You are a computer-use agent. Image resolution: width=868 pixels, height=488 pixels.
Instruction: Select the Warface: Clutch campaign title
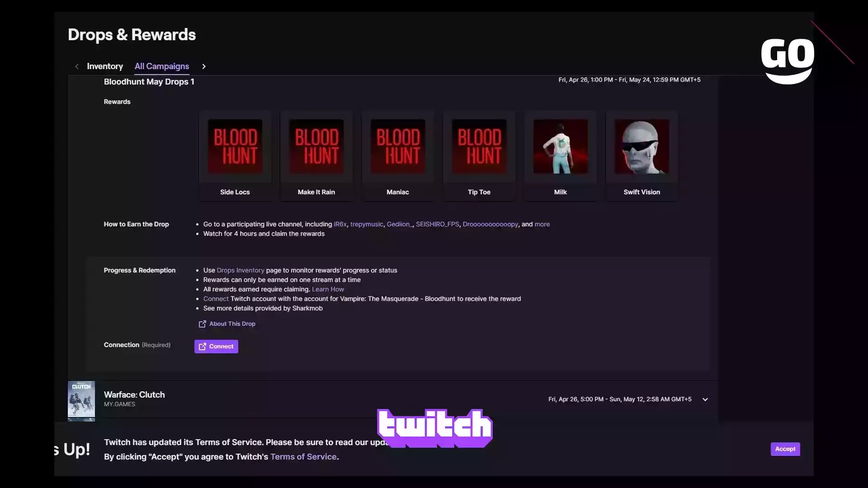point(134,395)
